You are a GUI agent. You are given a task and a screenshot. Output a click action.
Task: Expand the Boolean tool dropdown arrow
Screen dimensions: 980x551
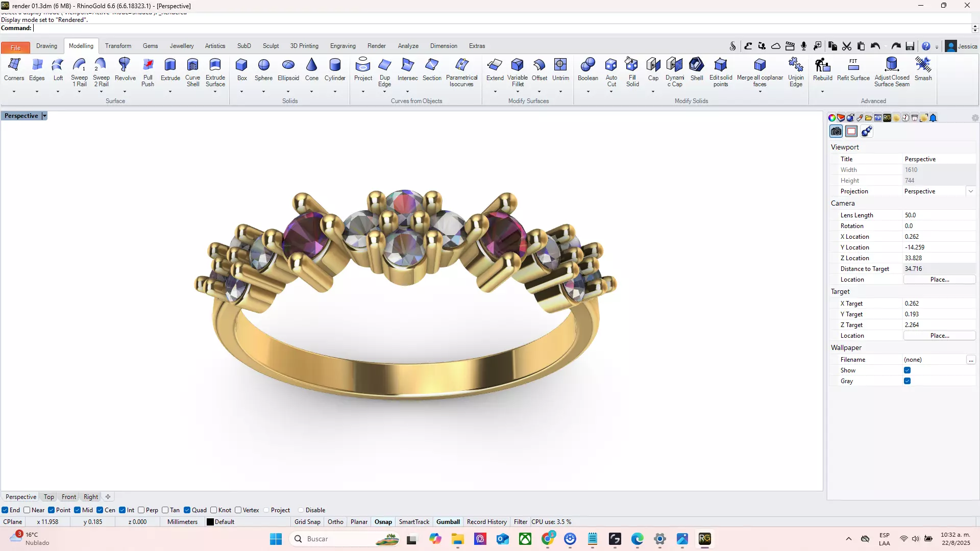(x=587, y=92)
